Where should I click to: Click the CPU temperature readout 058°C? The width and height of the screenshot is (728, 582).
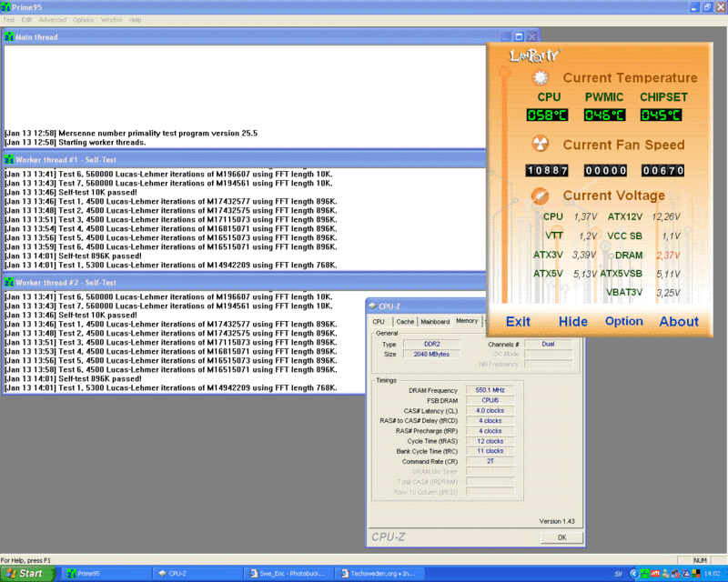547,115
